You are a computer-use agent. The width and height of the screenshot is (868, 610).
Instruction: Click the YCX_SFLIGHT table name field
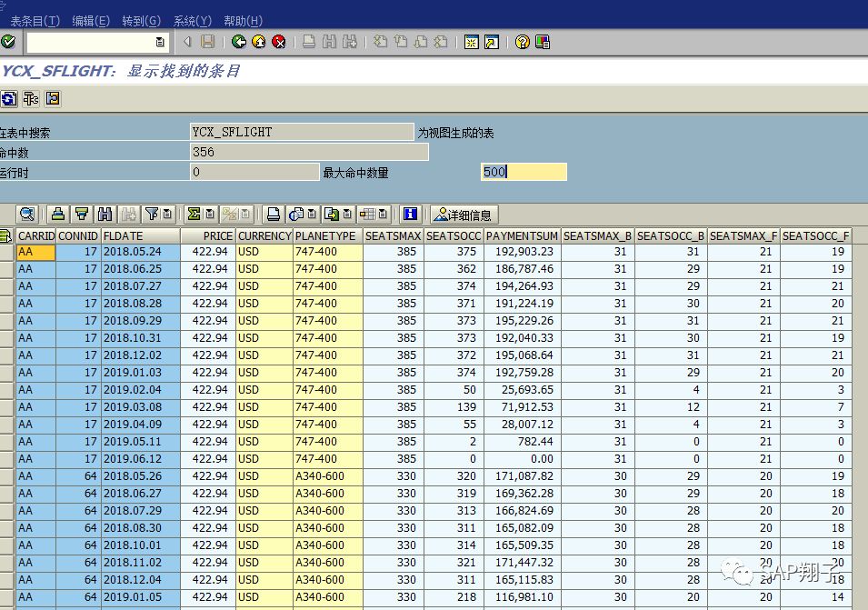(x=302, y=133)
